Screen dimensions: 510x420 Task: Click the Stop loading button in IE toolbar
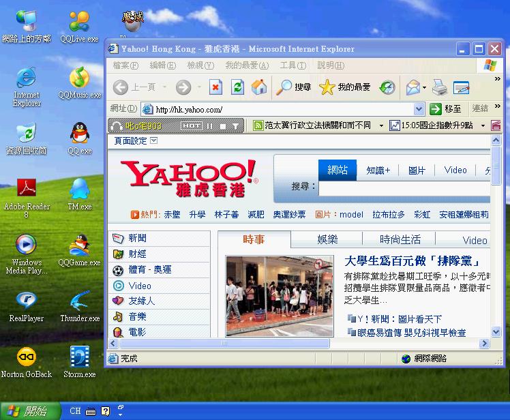(215, 87)
